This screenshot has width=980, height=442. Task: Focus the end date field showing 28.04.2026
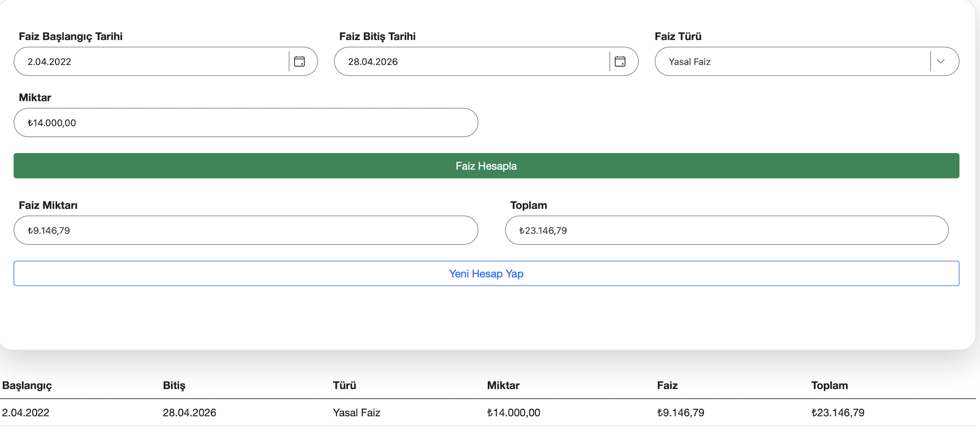tap(471, 61)
